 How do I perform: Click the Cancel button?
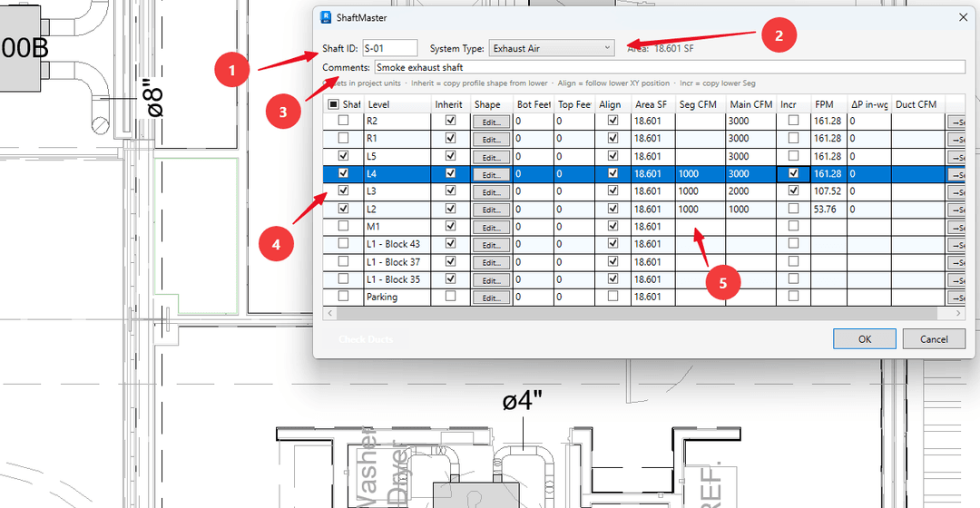tap(934, 338)
